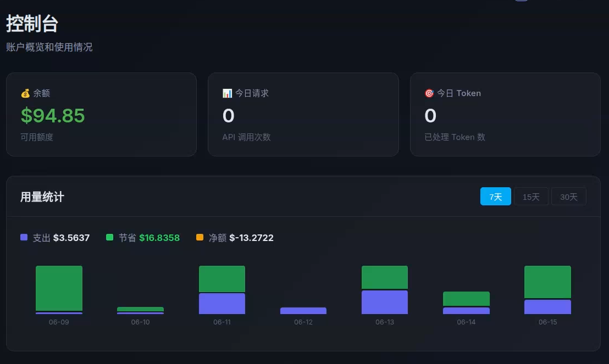The height and width of the screenshot is (364, 609).
Task: Click the green bar segment for 06-15
Action: click(x=547, y=282)
